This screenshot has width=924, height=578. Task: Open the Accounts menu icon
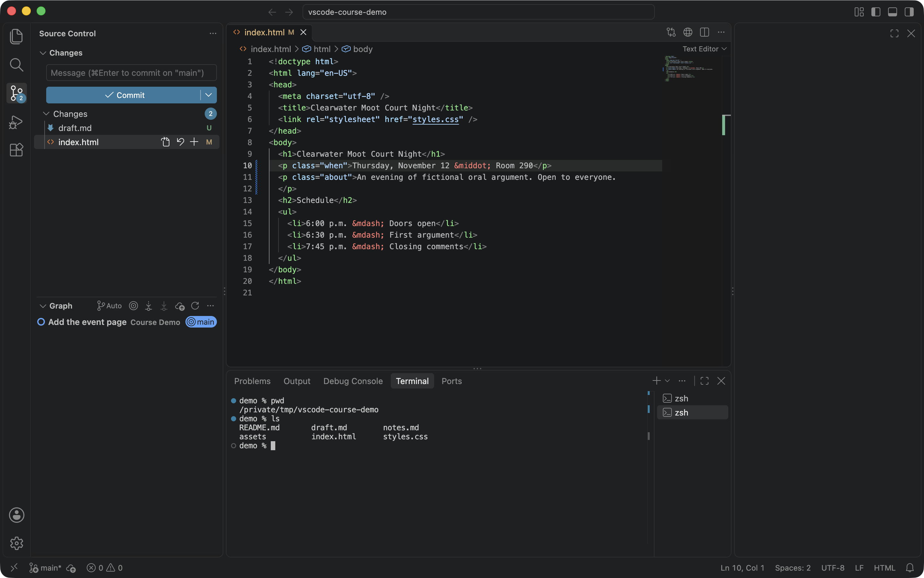tap(16, 515)
